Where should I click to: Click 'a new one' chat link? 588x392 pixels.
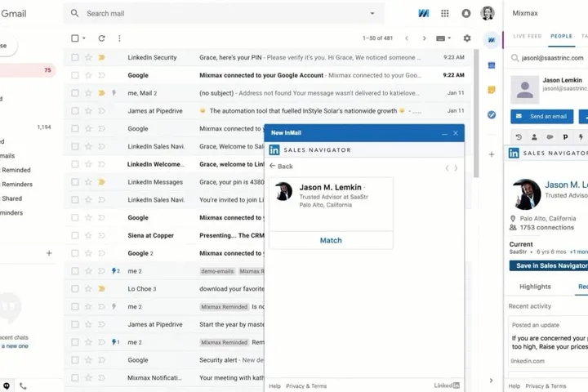click(x=15, y=346)
